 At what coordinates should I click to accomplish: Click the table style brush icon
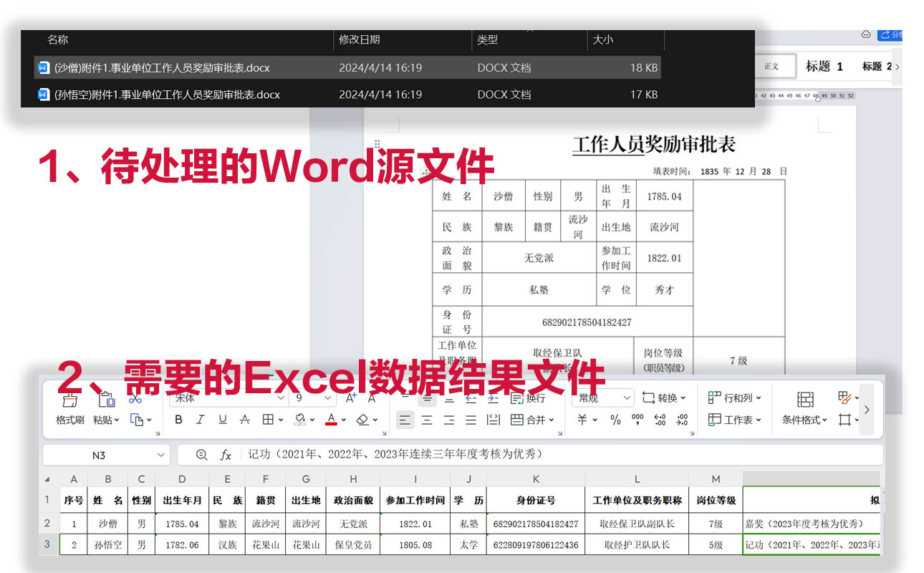pos(844,398)
